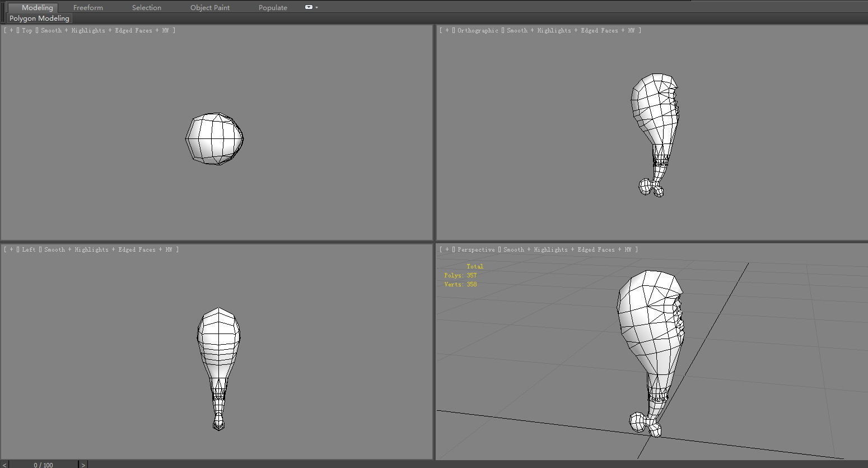
Task: Open the Orthographic viewport point-of-view label menu
Action: 479,30
